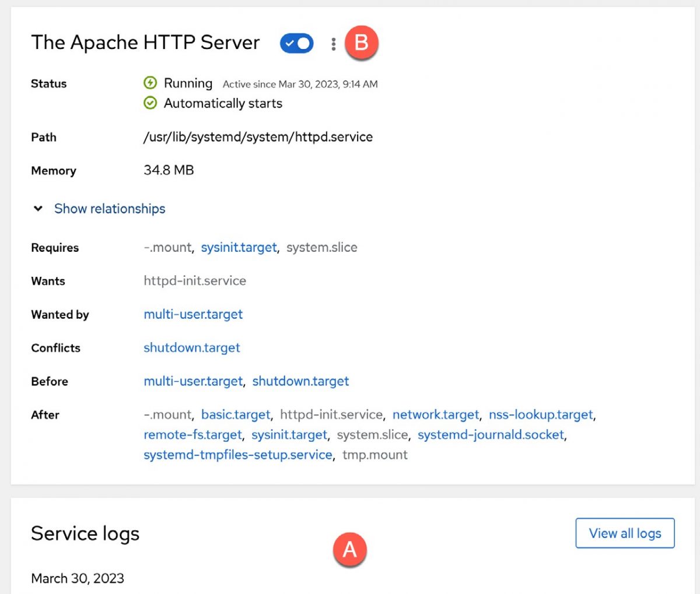Select systemd-journald.socket in the After row

pyautogui.click(x=492, y=434)
